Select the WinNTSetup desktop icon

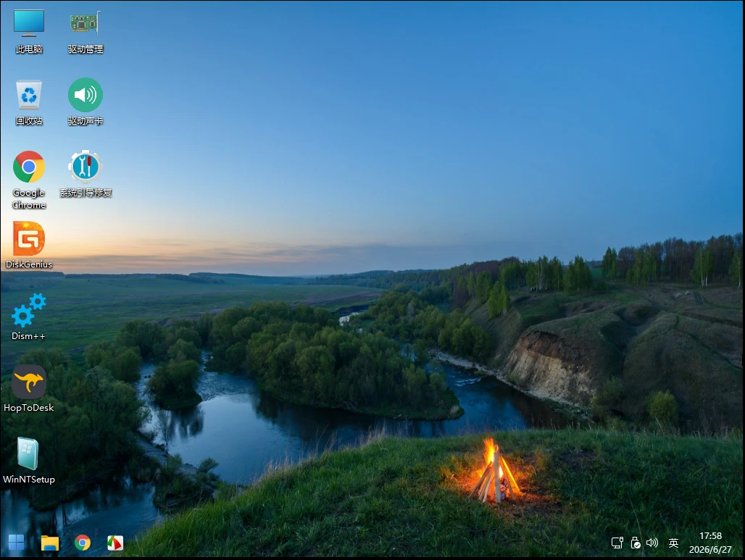(29, 460)
